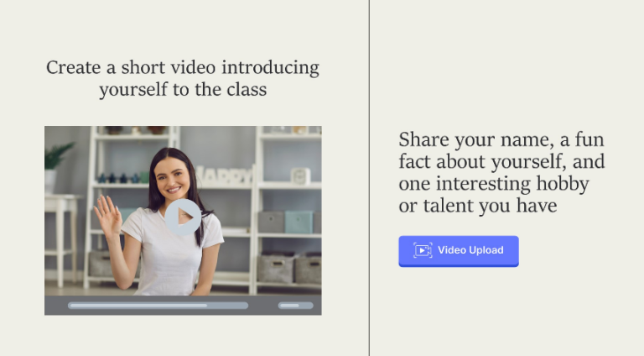Click the Video Upload button
This screenshot has width=644, height=356.
pos(459,251)
